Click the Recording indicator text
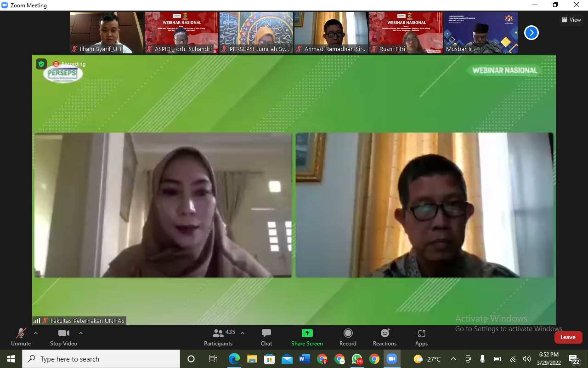The height and width of the screenshot is (368, 588). tap(73, 64)
